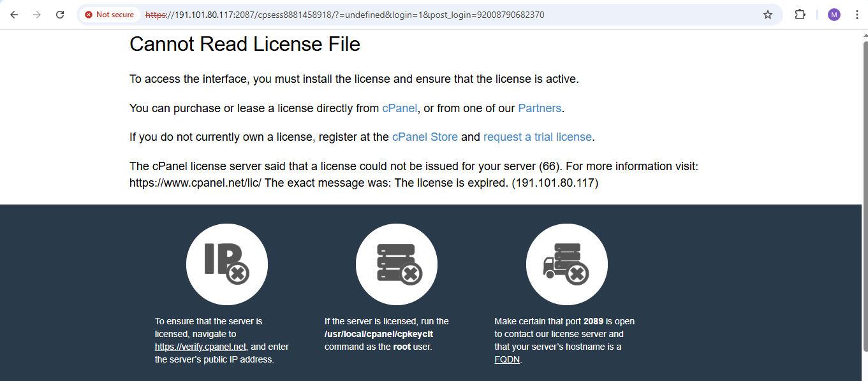The height and width of the screenshot is (381, 868).
Task: Open the https://verify.cpanel.net link
Action: click(x=200, y=347)
